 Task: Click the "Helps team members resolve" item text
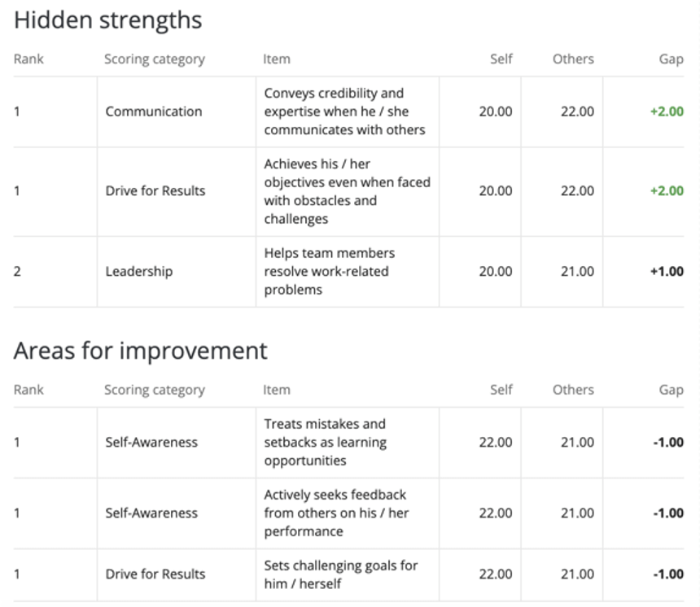(x=329, y=272)
